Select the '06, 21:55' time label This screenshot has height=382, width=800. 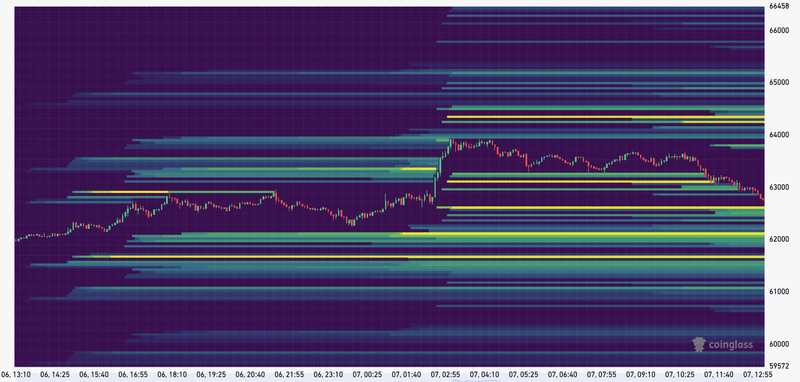tap(289, 375)
